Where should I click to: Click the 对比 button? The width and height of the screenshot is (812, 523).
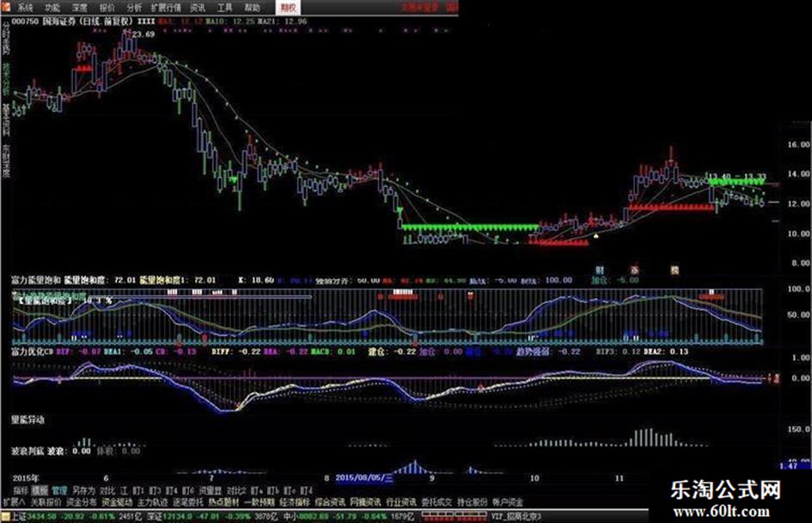[107, 490]
